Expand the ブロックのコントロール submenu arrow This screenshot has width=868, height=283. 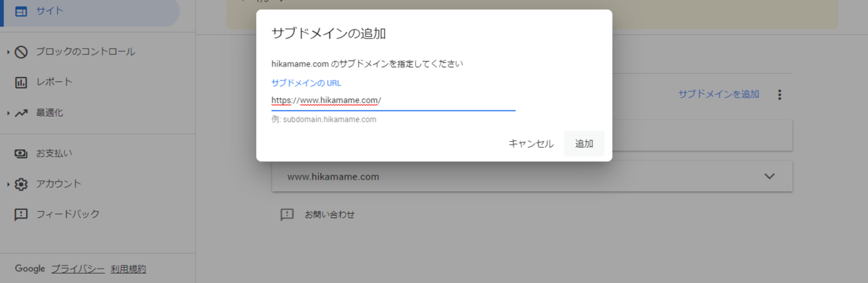point(8,51)
